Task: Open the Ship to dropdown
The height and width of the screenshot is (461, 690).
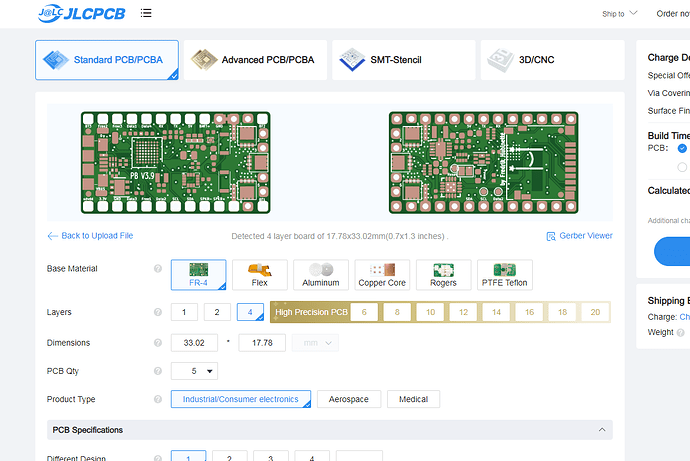Action: (x=620, y=14)
